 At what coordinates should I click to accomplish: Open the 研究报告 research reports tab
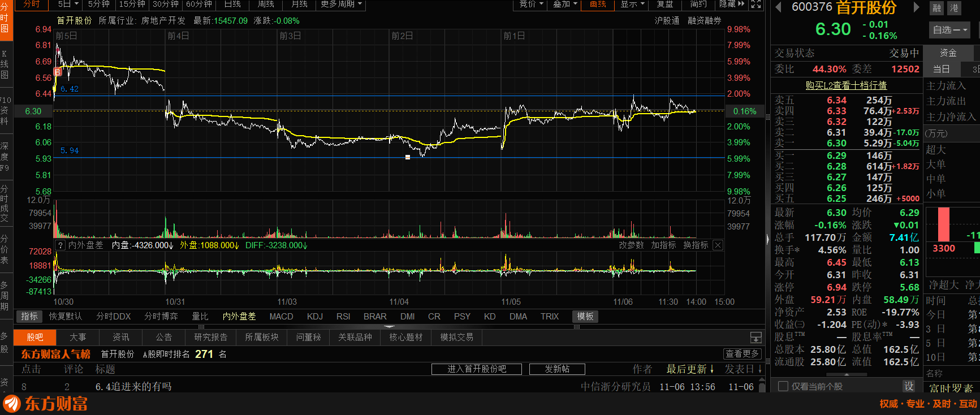211,338
